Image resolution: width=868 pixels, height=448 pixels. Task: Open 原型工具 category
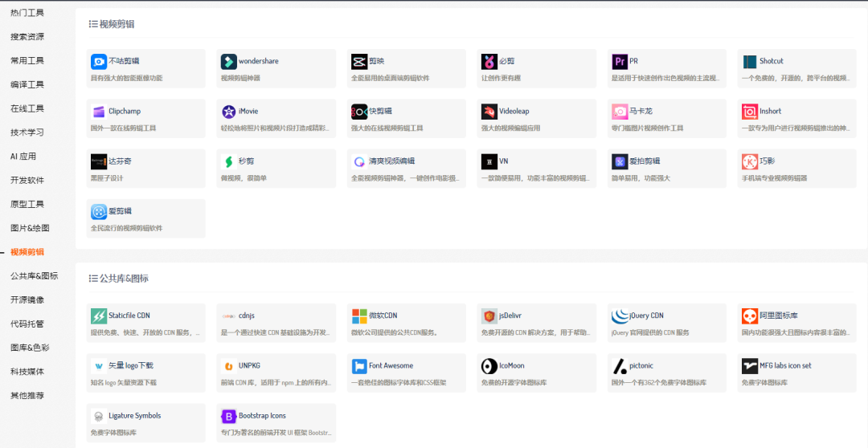(27, 204)
